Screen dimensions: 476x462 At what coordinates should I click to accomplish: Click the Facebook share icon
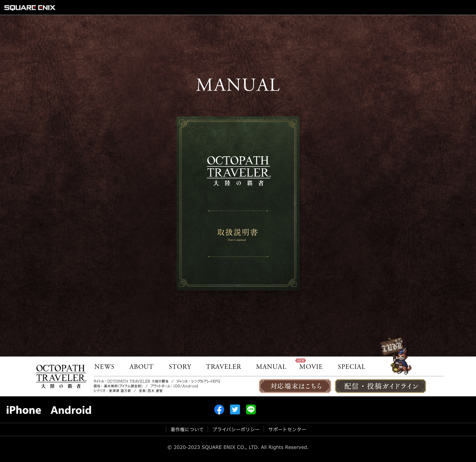219,410
